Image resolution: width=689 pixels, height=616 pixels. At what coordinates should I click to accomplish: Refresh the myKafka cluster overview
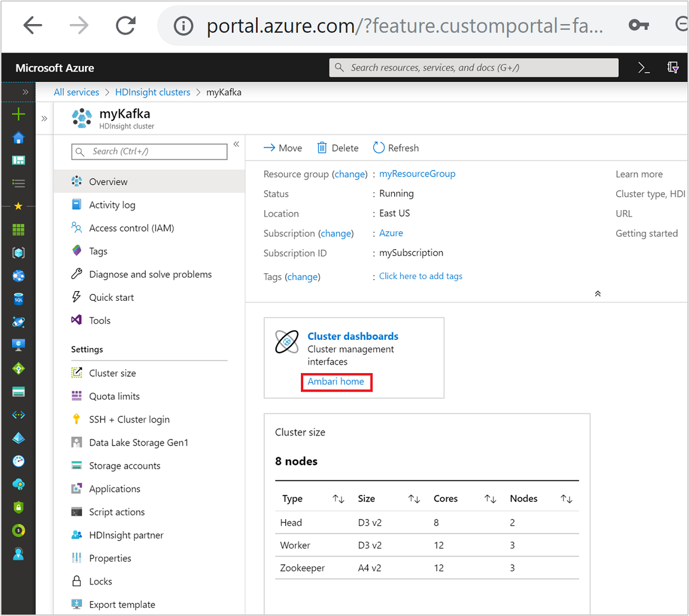point(396,148)
